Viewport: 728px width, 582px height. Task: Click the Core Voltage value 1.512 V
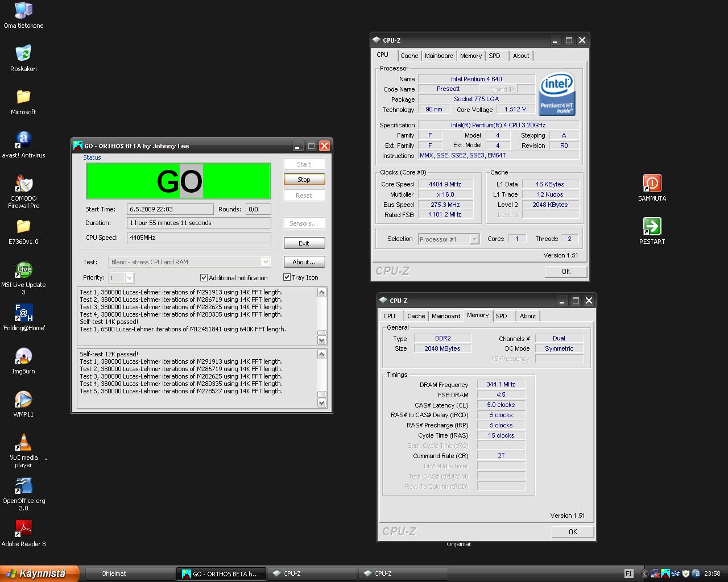pos(515,109)
